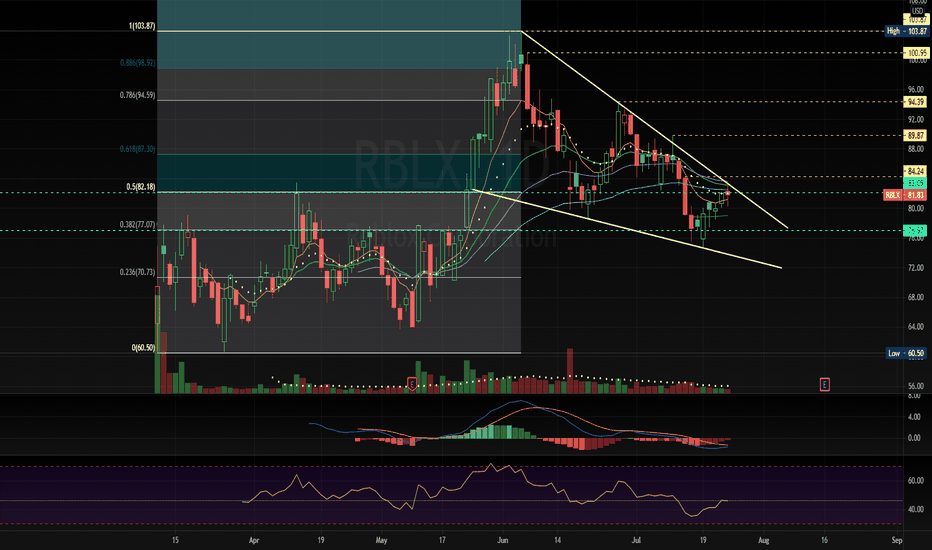
Task: Select Fibonacci level label 0.886(98.92)
Action: coord(137,62)
